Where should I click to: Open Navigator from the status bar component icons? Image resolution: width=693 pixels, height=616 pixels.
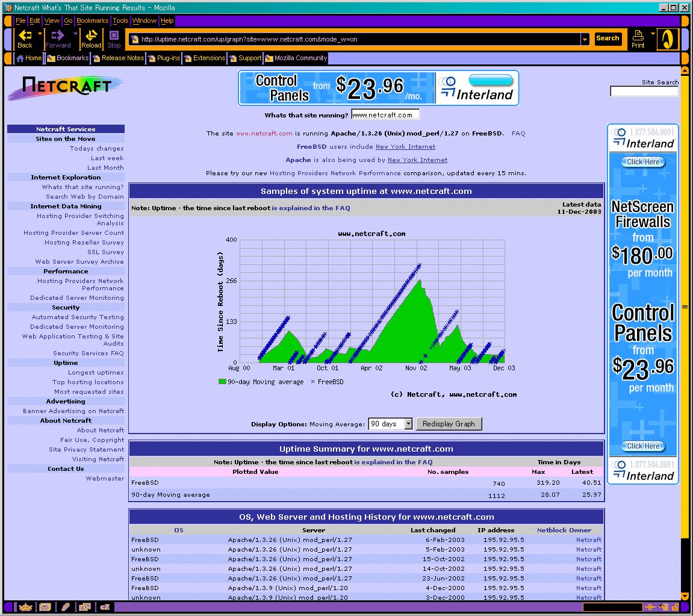[25, 607]
